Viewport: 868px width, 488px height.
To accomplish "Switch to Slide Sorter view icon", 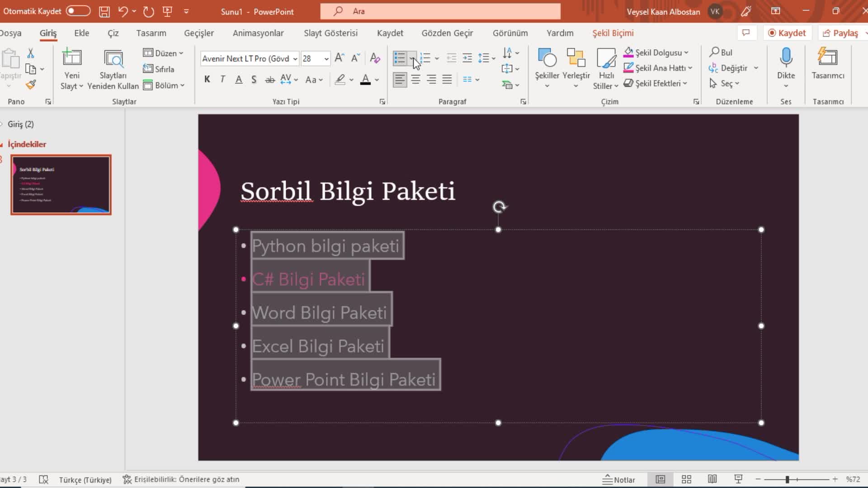I will pyautogui.click(x=686, y=479).
